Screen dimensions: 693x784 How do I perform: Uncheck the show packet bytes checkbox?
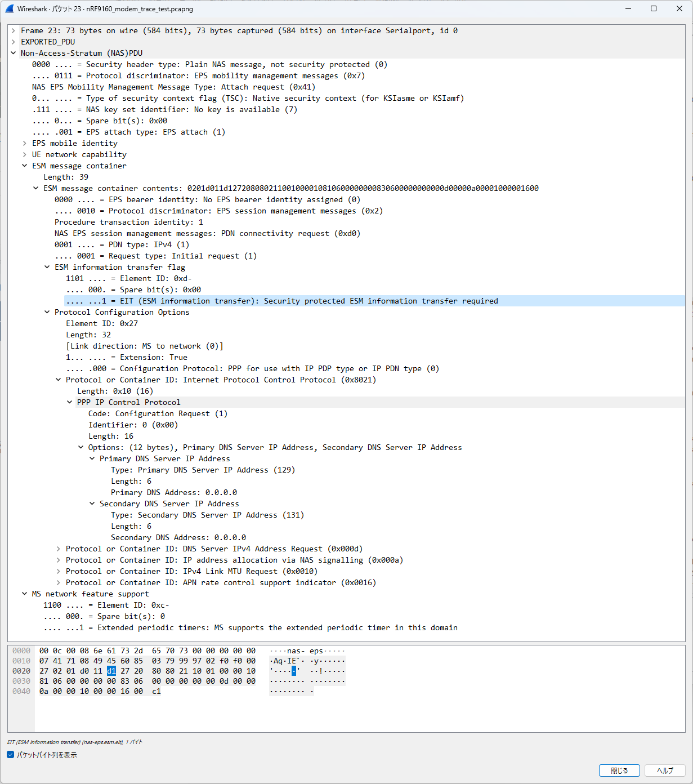click(x=11, y=755)
